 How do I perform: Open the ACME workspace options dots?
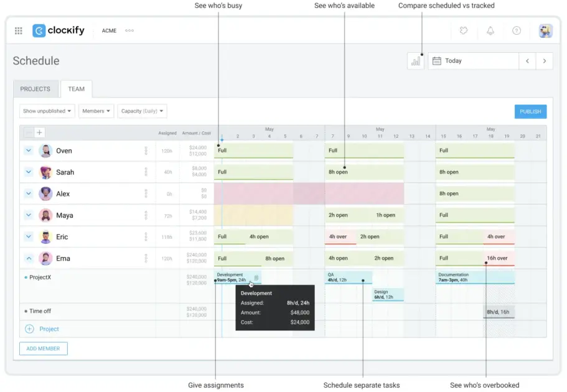pyautogui.click(x=129, y=30)
